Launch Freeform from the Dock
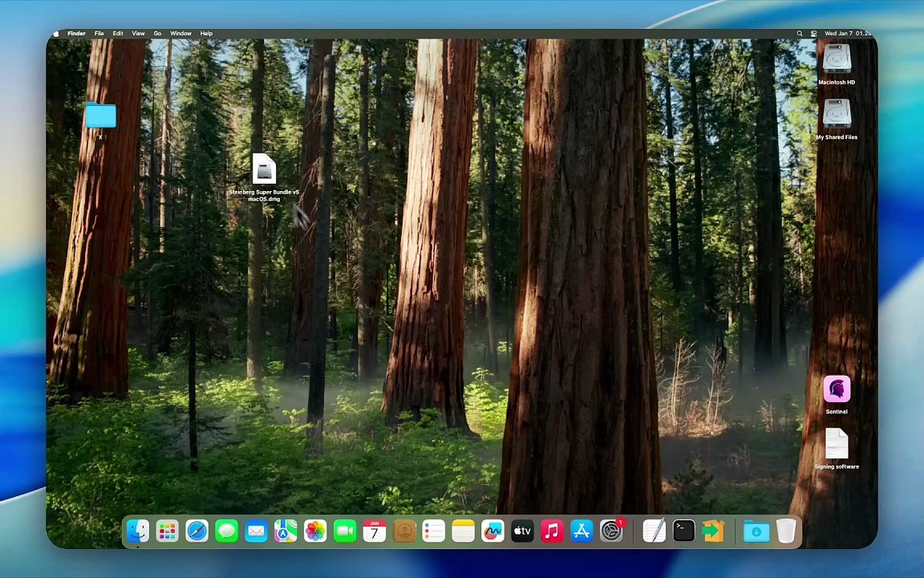 pos(492,531)
